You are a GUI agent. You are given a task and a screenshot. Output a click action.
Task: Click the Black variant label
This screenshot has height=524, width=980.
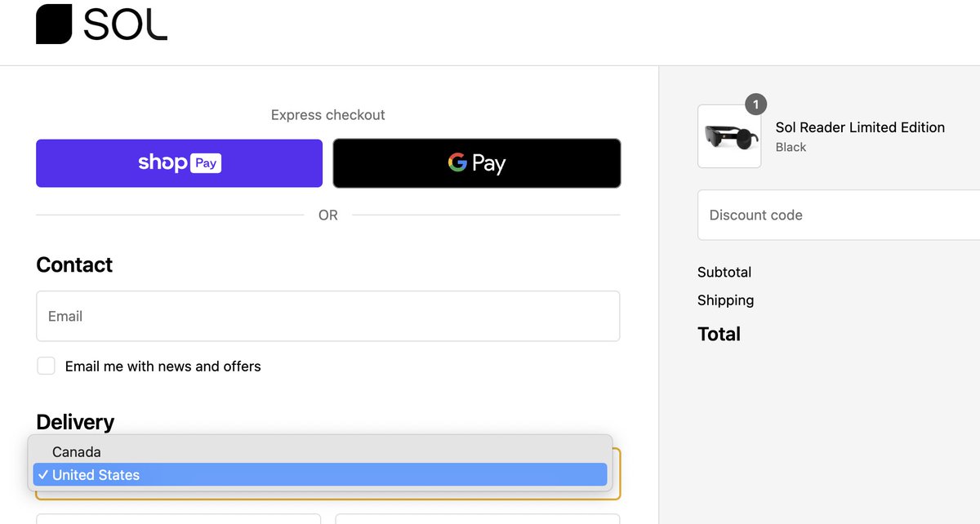791,147
